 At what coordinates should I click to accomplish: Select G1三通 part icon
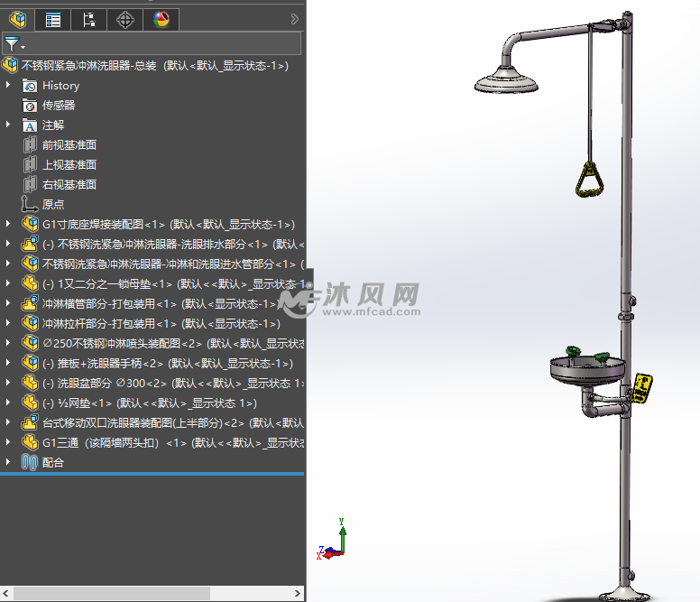30,442
